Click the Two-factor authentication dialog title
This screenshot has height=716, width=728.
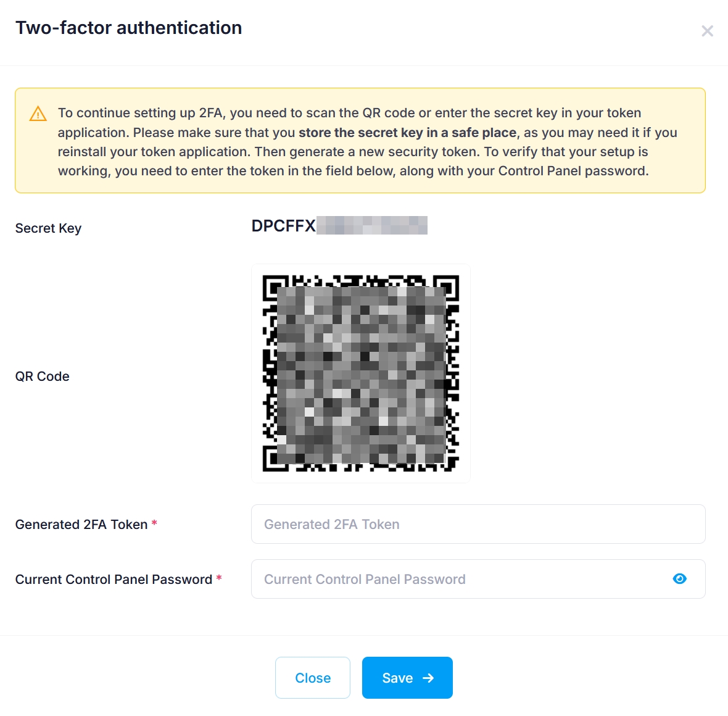[x=129, y=27]
